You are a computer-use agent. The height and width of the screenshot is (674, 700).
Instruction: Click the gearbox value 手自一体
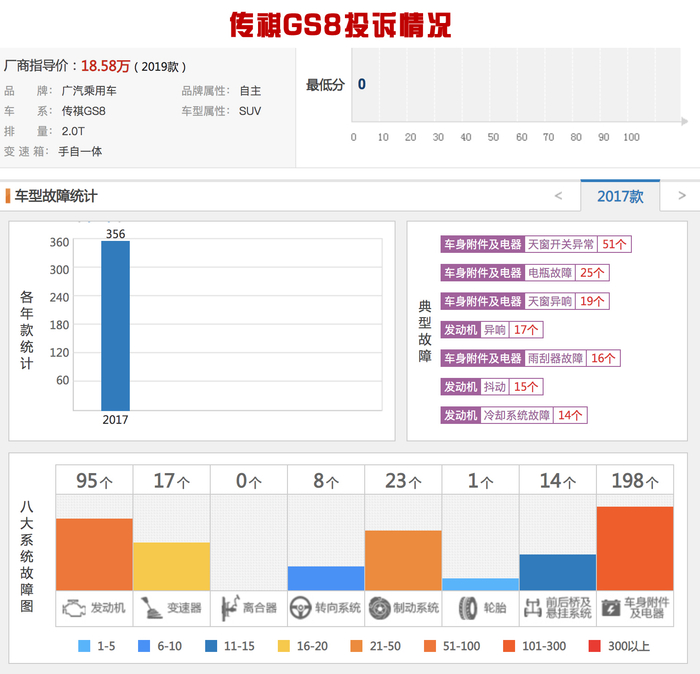pos(80,151)
